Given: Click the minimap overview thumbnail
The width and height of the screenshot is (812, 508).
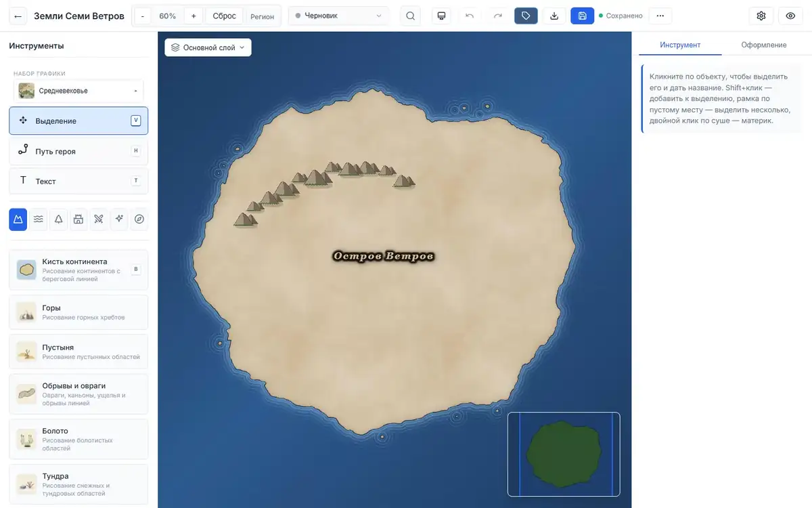Looking at the screenshot, I should pos(564,454).
